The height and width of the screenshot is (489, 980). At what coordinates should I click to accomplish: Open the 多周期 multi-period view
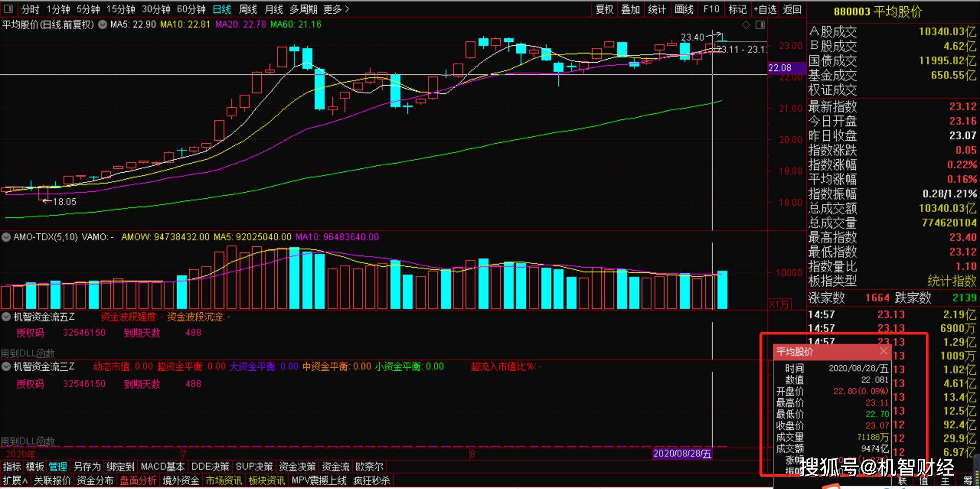pos(303,9)
